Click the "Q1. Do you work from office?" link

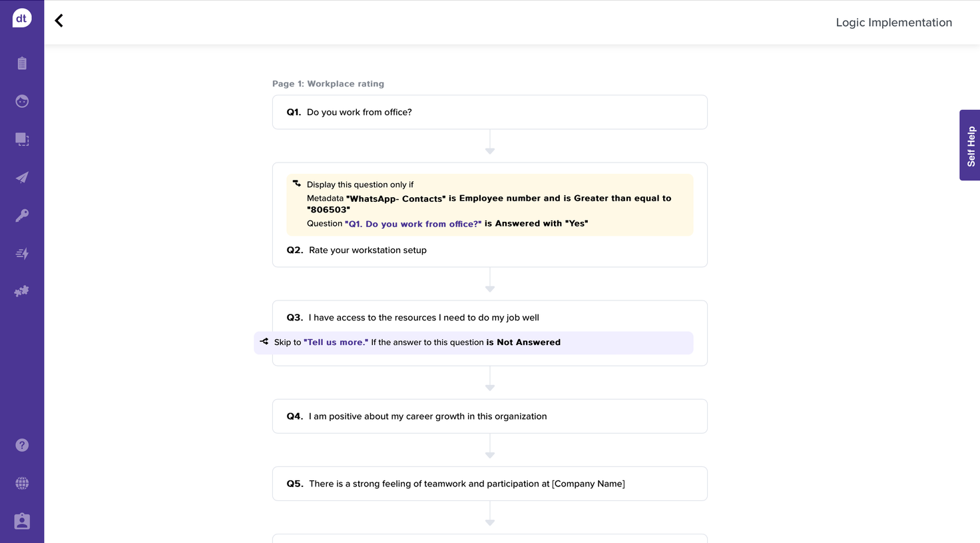pos(413,224)
